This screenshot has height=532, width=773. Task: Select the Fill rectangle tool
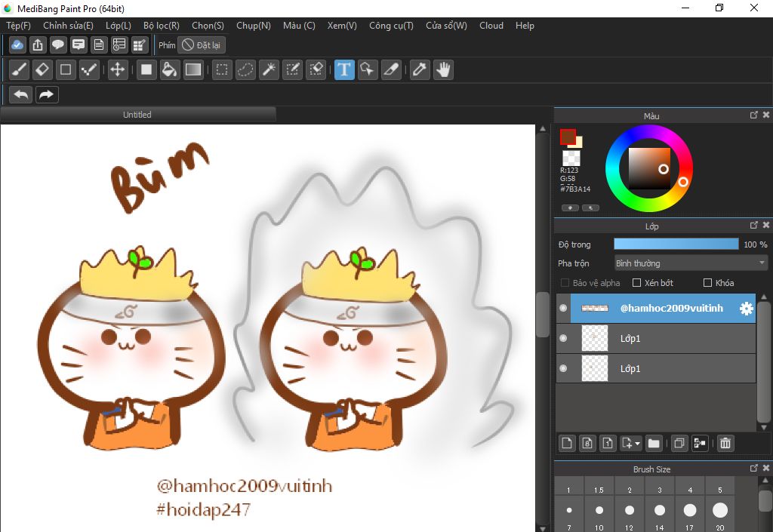click(x=146, y=69)
